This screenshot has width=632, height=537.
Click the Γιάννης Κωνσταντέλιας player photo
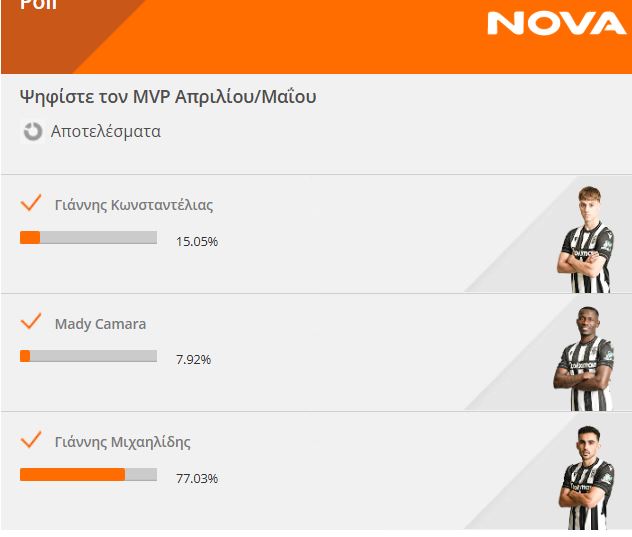tap(586, 239)
